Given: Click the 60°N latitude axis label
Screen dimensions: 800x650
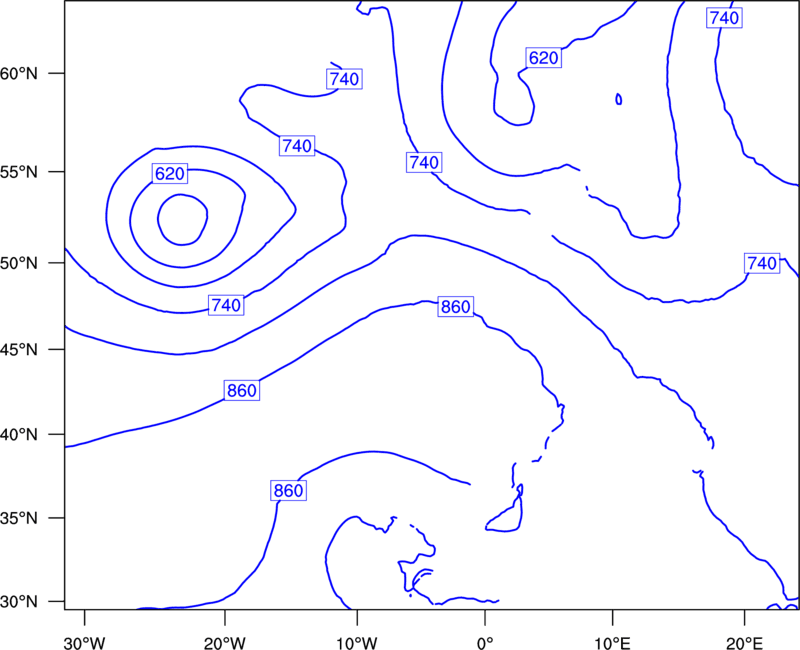Looking at the screenshot, I should pos(19,73).
